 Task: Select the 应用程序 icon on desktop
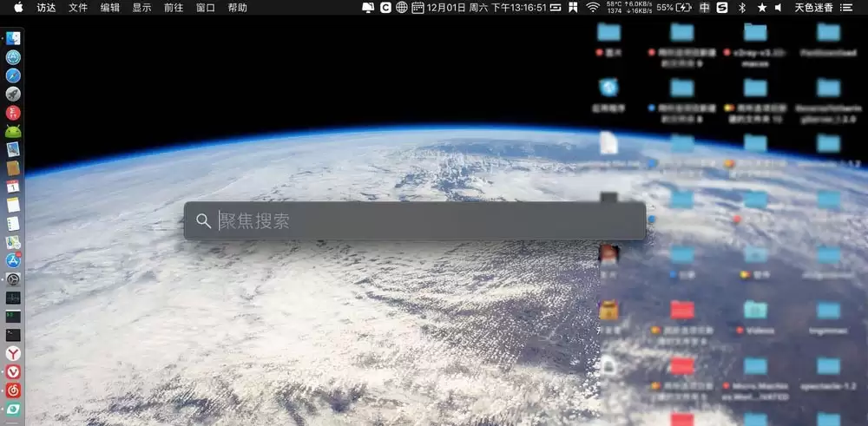pos(609,95)
